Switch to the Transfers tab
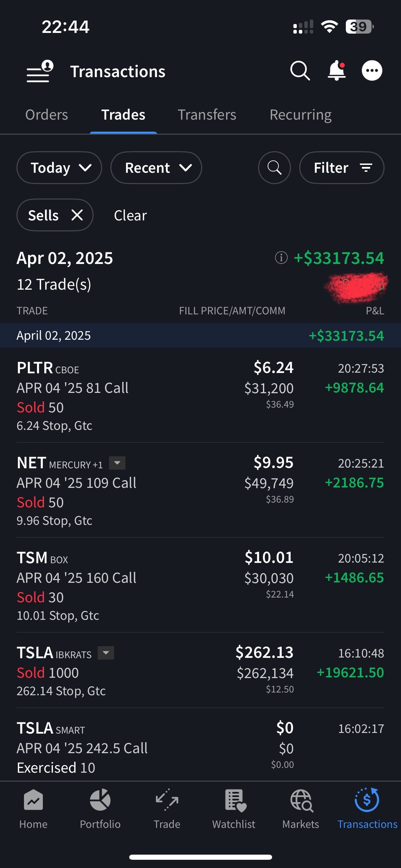The width and height of the screenshot is (401, 868). click(x=207, y=115)
